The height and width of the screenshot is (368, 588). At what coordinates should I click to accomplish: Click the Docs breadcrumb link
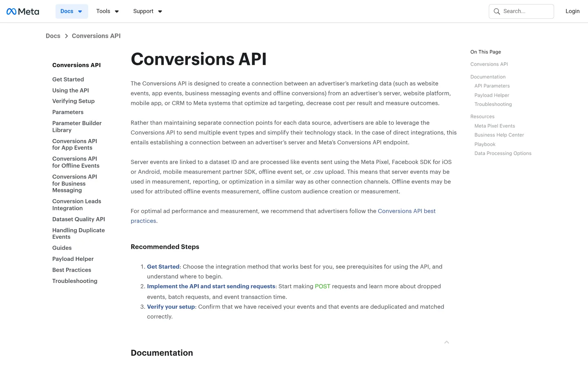click(x=53, y=36)
